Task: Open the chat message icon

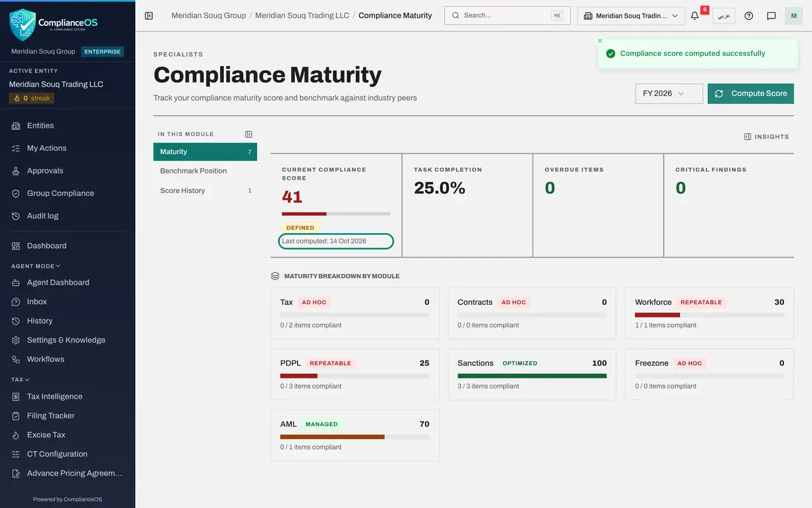Action: point(771,16)
